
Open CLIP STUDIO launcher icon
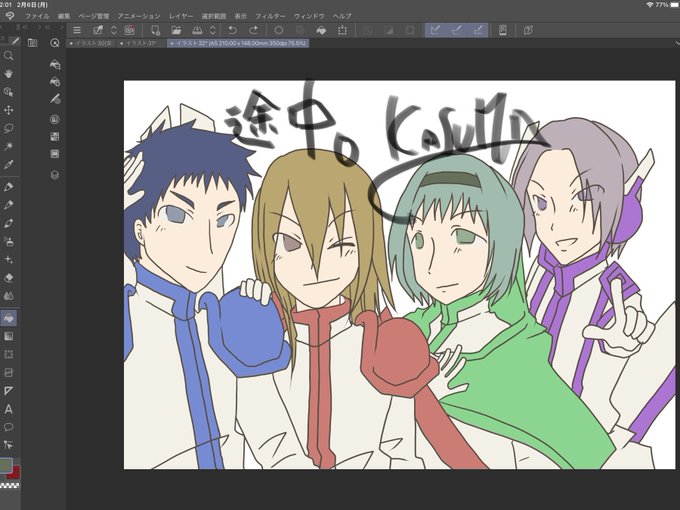coord(129,30)
